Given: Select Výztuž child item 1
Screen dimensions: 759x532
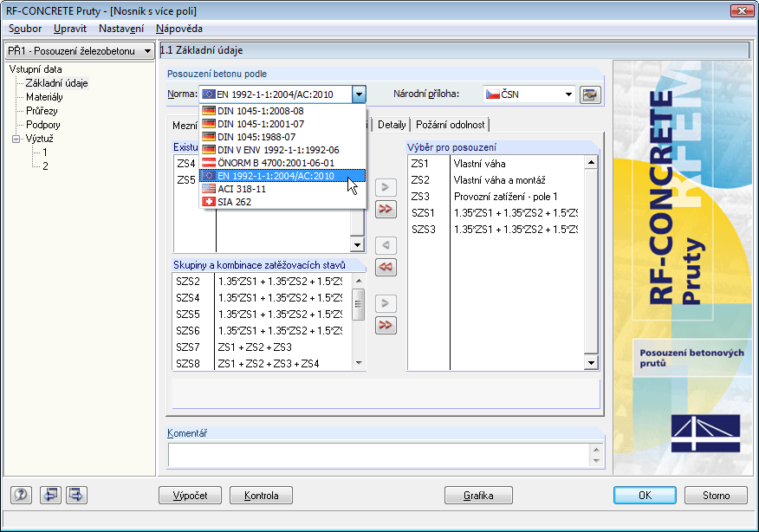Looking at the screenshot, I should point(45,152).
